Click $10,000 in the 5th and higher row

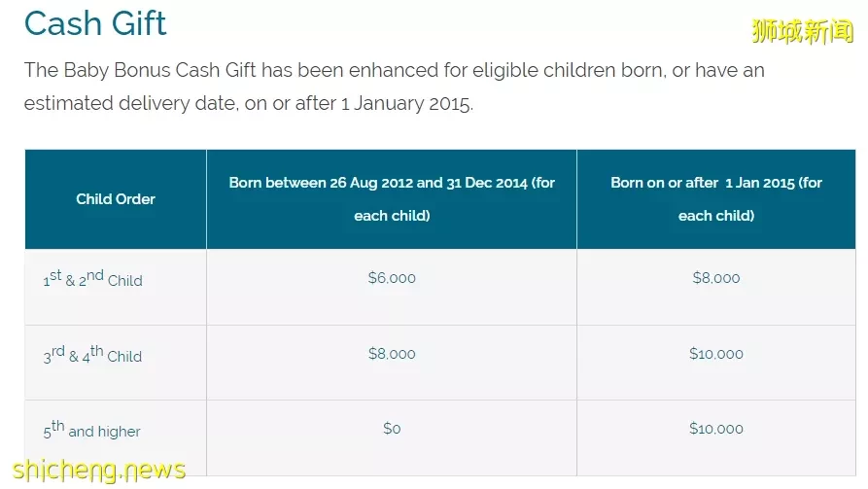pos(716,428)
